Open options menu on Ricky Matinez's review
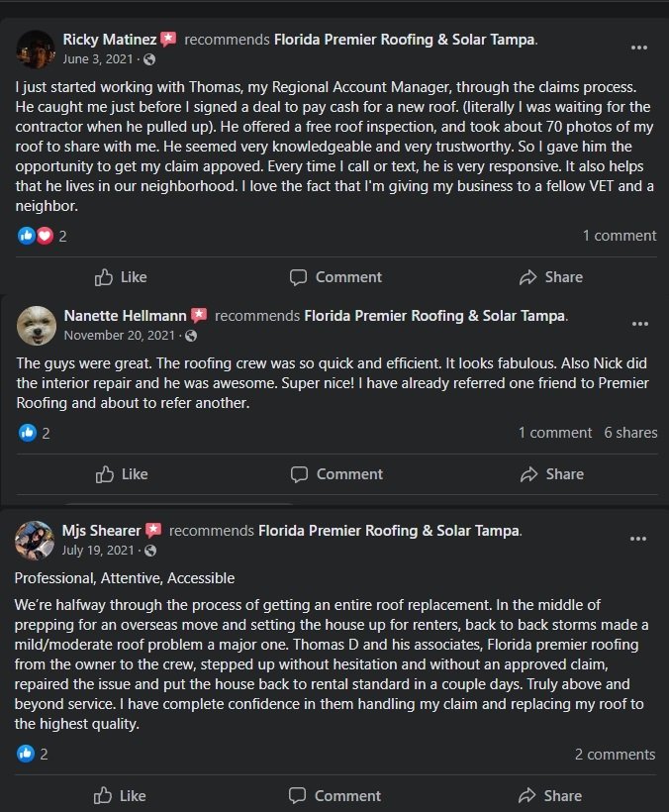The height and width of the screenshot is (812, 669). (x=638, y=48)
